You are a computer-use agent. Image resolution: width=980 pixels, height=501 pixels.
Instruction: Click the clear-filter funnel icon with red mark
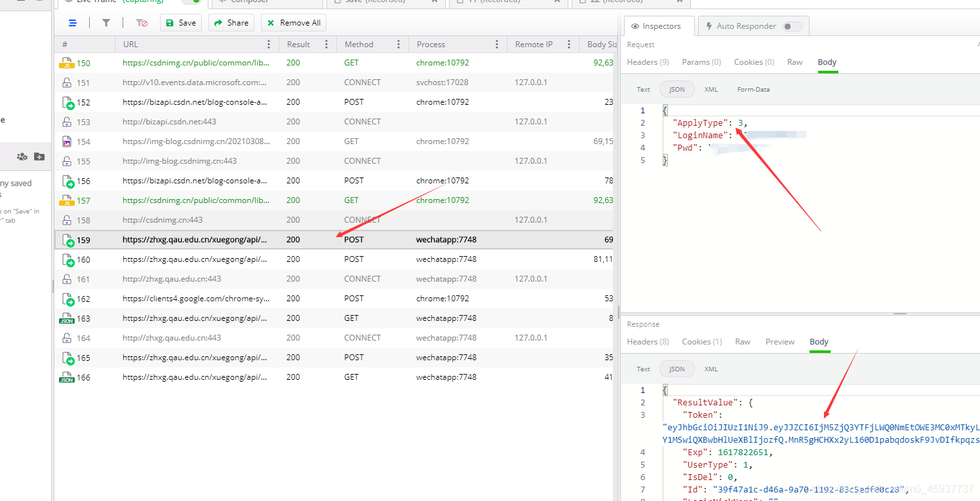coord(142,23)
